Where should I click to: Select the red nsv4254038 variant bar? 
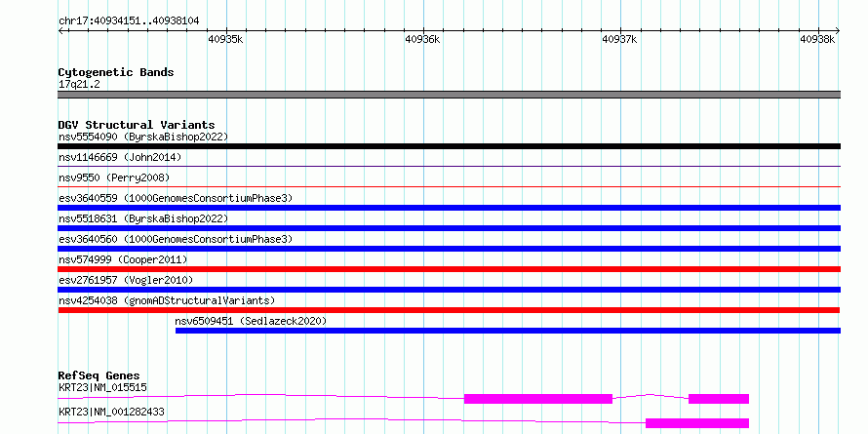(x=449, y=310)
